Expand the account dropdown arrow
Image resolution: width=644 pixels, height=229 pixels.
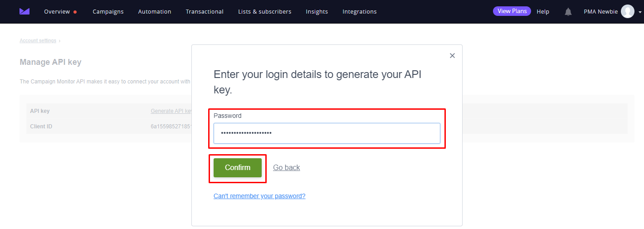click(x=639, y=13)
